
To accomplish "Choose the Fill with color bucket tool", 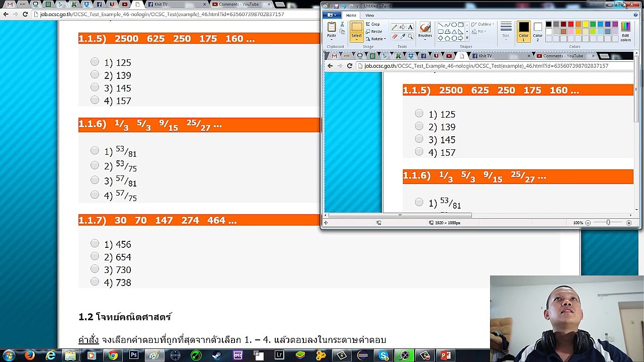I will tap(402, 27).
